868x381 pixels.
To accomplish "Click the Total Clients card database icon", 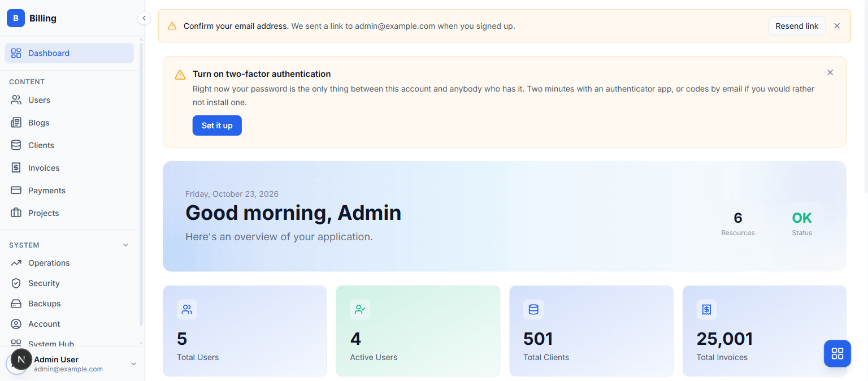I will click(533, 309).
